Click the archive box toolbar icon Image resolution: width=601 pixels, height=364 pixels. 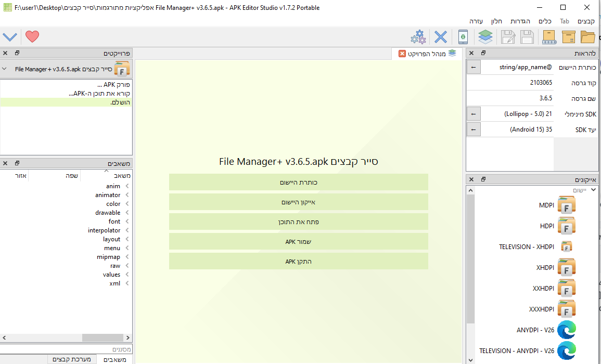(x=569, y=37)
